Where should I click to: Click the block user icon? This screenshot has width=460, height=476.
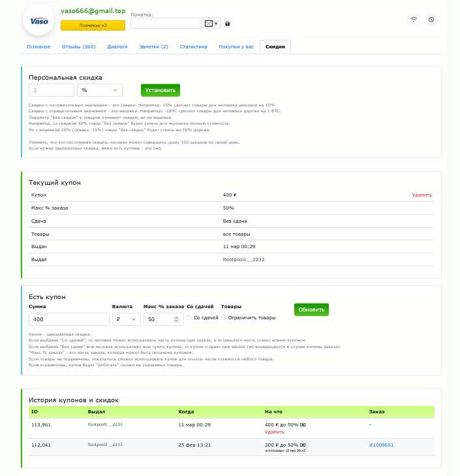pyautogui.click(x=431, y=20)
